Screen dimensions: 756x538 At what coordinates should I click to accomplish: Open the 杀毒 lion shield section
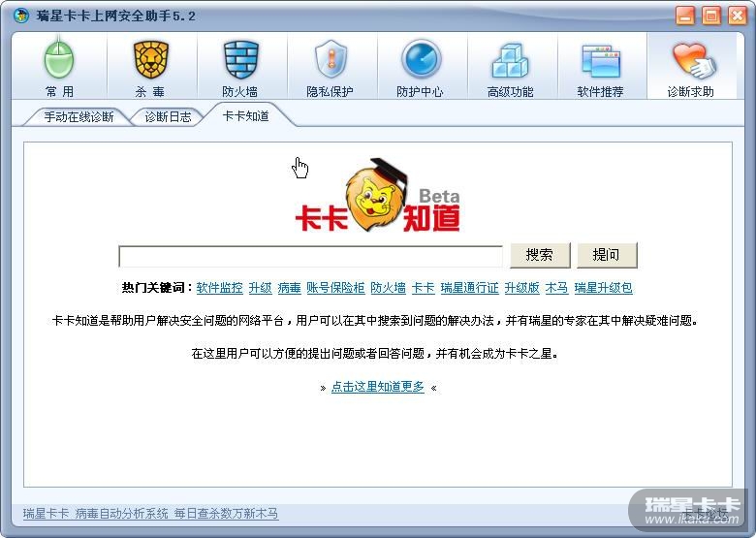(x=150, y=68)
